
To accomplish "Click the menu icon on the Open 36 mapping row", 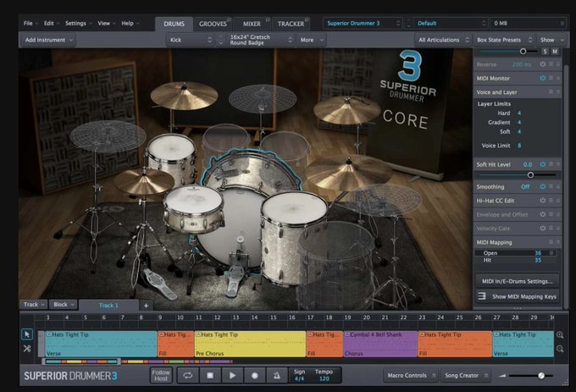I will (551, 253).
